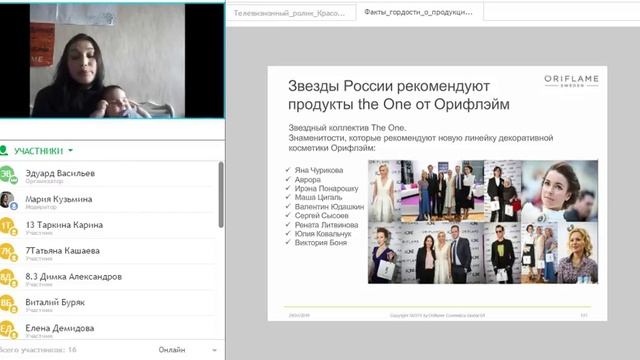Click Сергей Сысоев in the slide list

(x=322, y=216)
